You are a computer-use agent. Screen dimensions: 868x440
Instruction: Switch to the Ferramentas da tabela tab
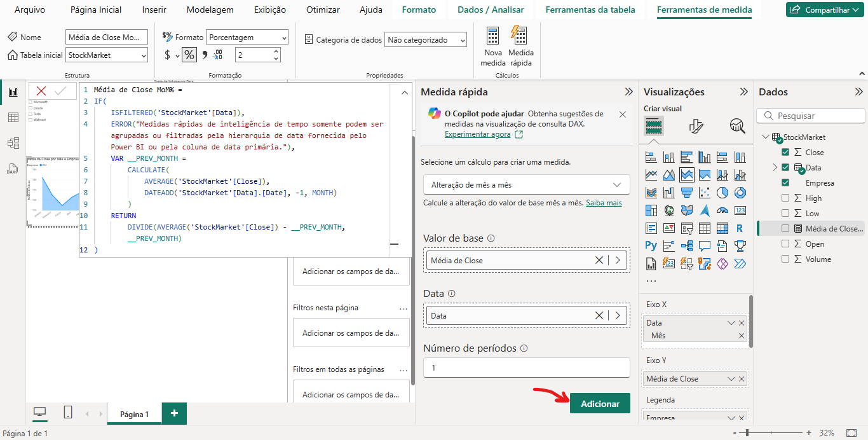pyautogui.click(x=590, y=10)
